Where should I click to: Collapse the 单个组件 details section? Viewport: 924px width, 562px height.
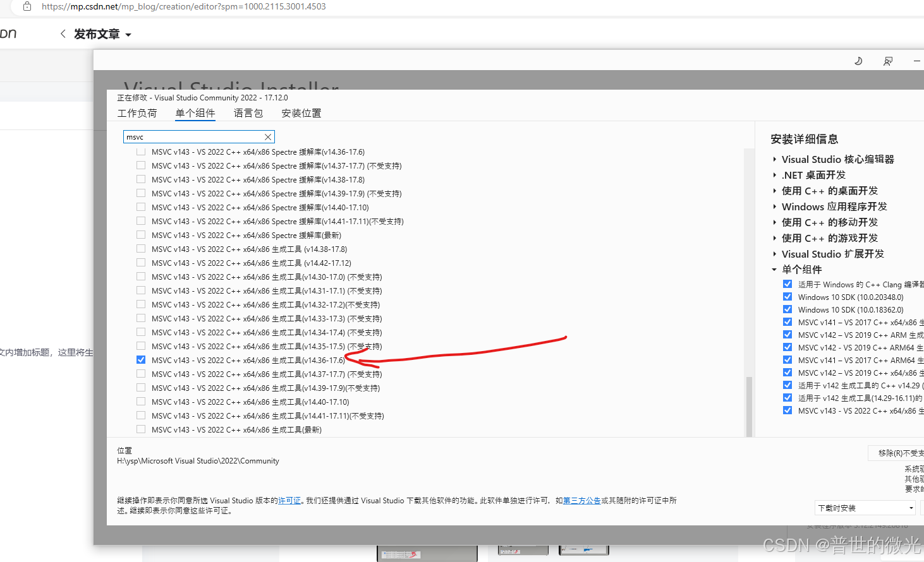point(774,270)
